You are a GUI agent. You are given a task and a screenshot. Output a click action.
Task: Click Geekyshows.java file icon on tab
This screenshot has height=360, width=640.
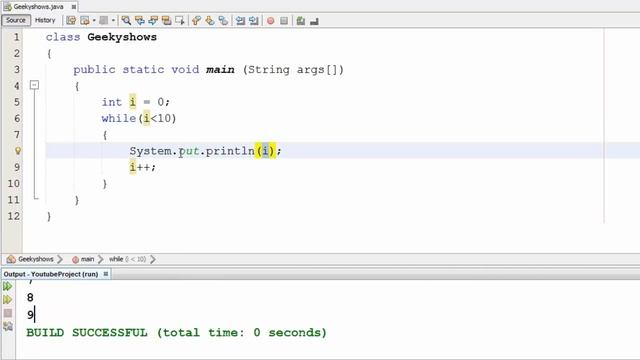(7, 7)
